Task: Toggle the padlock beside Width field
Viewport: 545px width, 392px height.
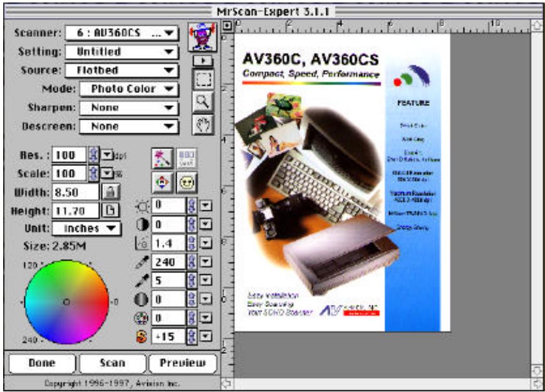Action: coord(110,192)
